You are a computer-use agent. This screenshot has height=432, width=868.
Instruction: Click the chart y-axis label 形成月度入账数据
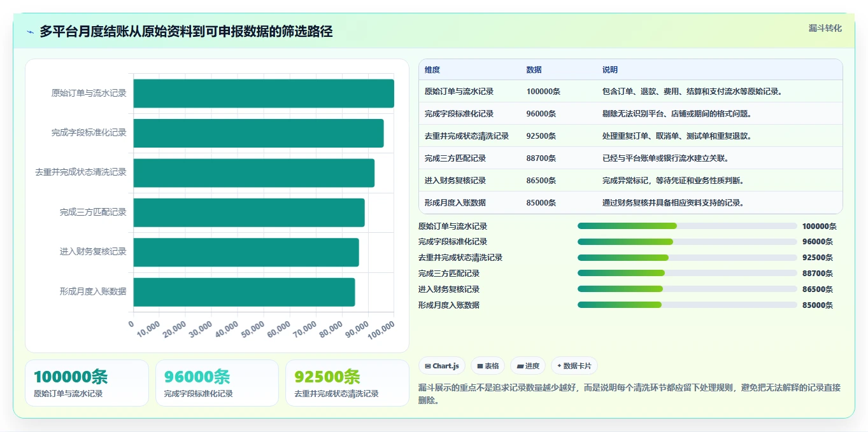pos(93,292)
